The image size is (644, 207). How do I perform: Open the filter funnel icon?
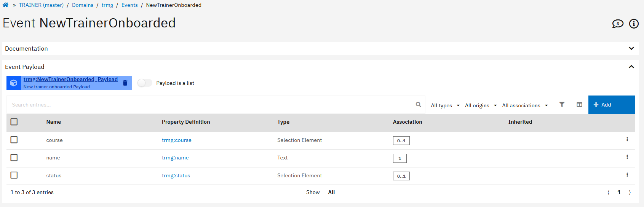click(x=562, y=105)
